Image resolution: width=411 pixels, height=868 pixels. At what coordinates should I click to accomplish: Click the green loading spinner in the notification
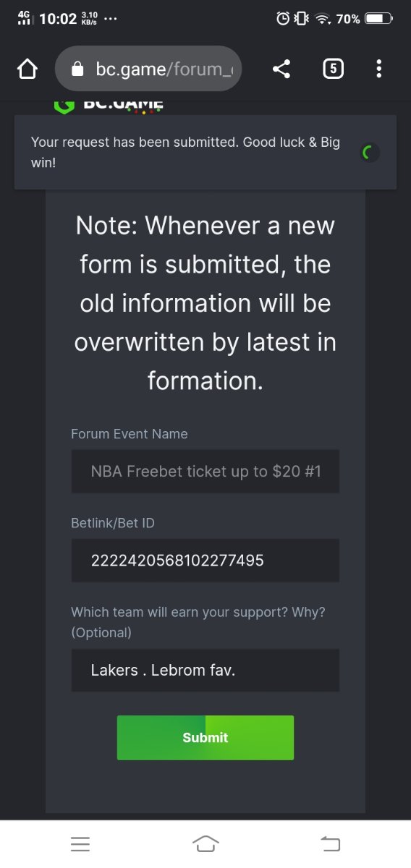coord(370,152)
